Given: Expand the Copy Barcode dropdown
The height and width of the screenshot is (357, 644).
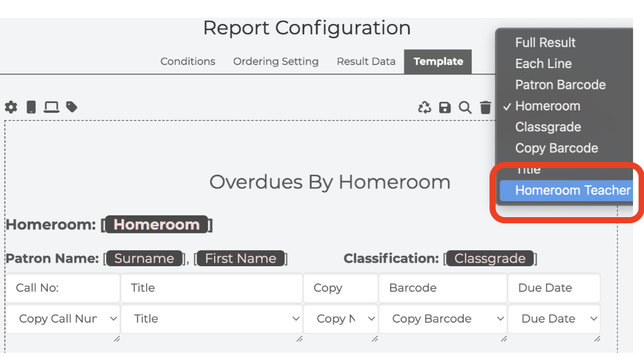Looking at the screenshot, I should [443, 319].
